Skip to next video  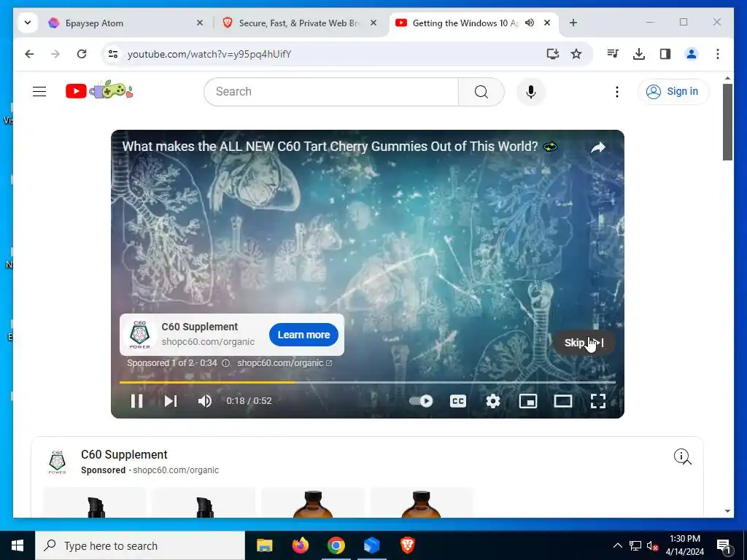(171, 401)
